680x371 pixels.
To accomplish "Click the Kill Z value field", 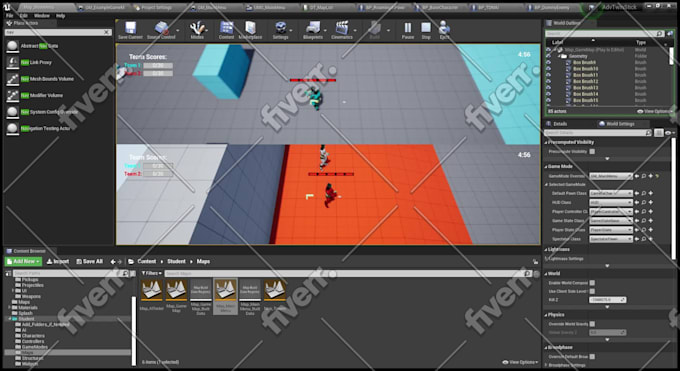I will click(607, 300).
